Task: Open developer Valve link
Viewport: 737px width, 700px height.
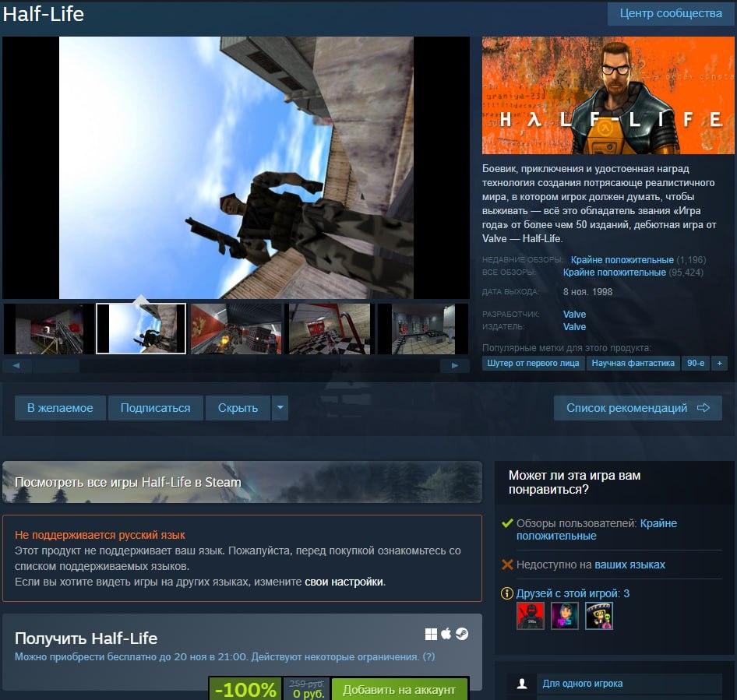Action: [574, 315]
